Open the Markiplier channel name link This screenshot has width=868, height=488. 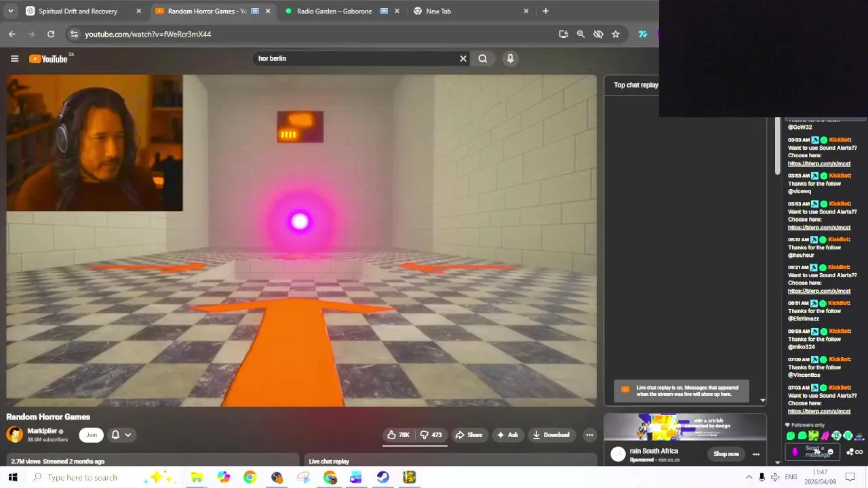tap(42, 431)
